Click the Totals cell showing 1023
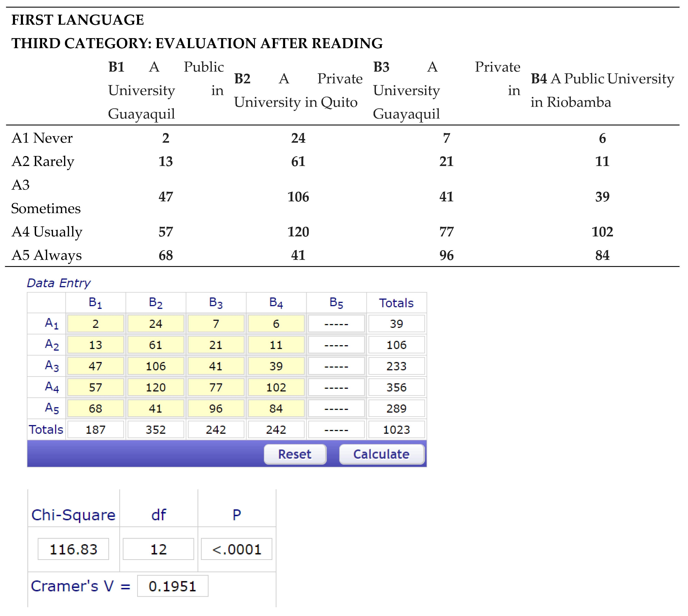The image size is (688, 616). tap(396, 429)
